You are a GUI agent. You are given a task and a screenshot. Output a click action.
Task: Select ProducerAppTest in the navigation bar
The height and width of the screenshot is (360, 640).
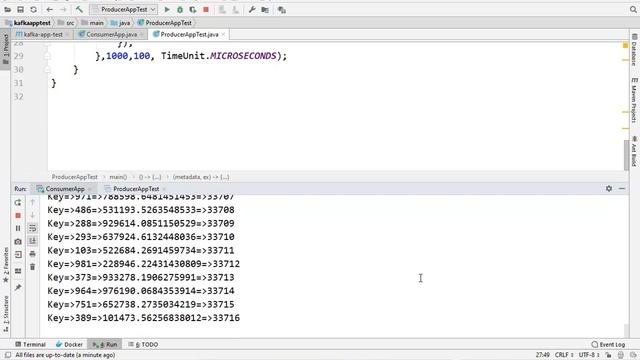pos(165,23)
